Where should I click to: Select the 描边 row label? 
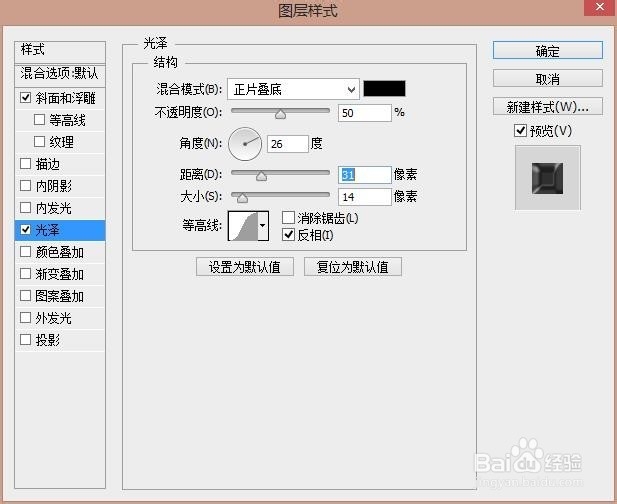tap(48, 164)
